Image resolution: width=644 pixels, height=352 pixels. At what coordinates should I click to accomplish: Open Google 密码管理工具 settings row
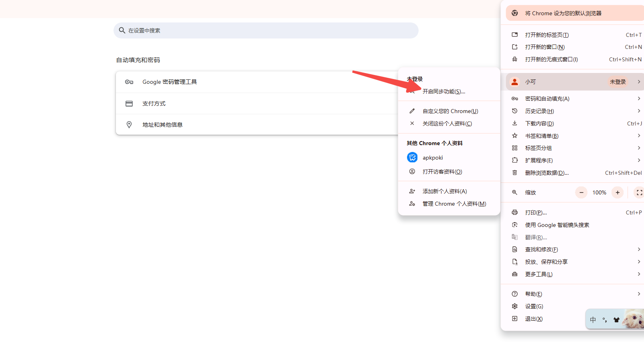pos(257,82)
